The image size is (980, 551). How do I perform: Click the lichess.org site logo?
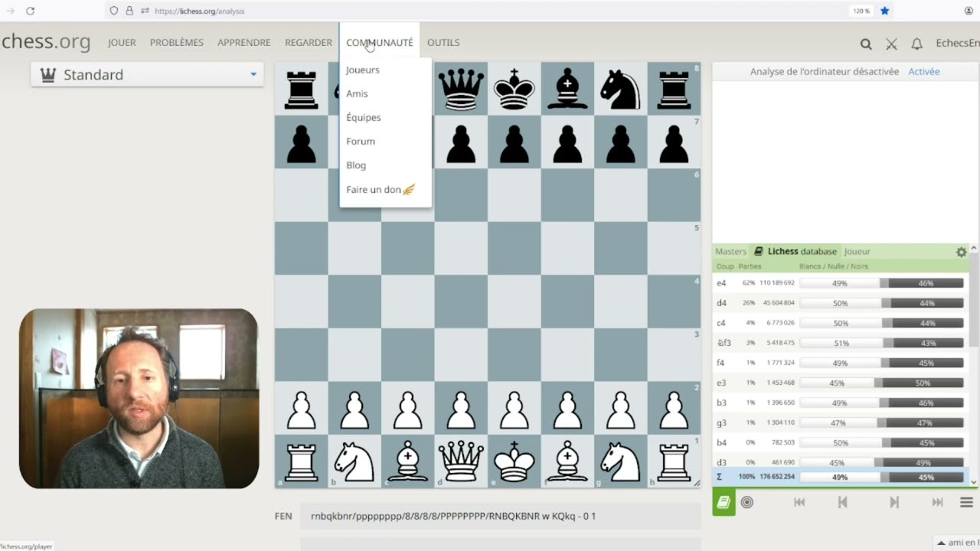46,42
